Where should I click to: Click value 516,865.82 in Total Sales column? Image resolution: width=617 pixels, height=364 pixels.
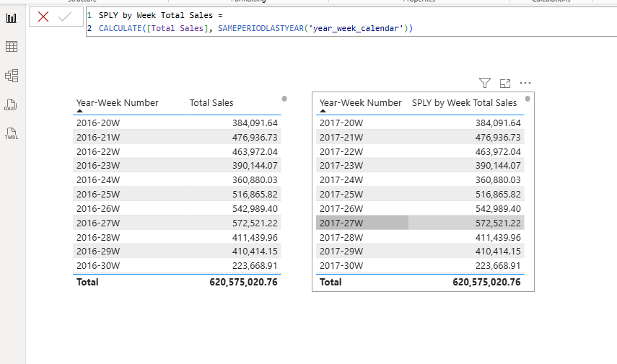coord(255,194)
